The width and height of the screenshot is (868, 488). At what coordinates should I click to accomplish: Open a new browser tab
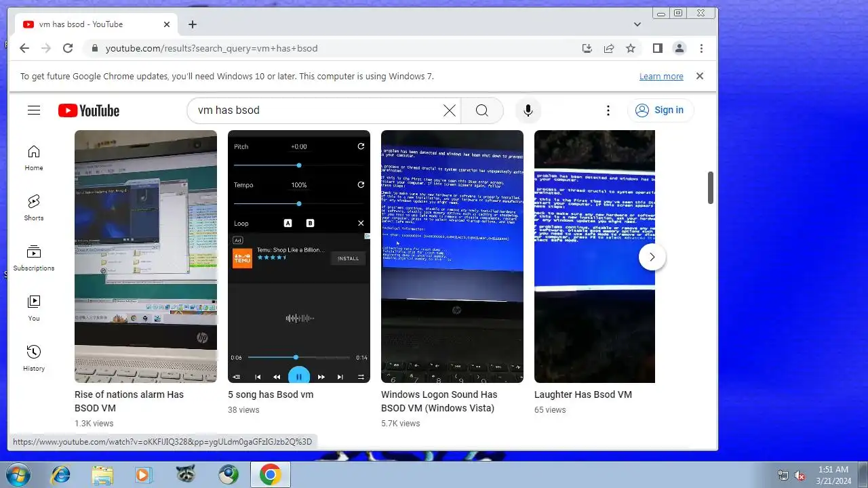point(193,24)
